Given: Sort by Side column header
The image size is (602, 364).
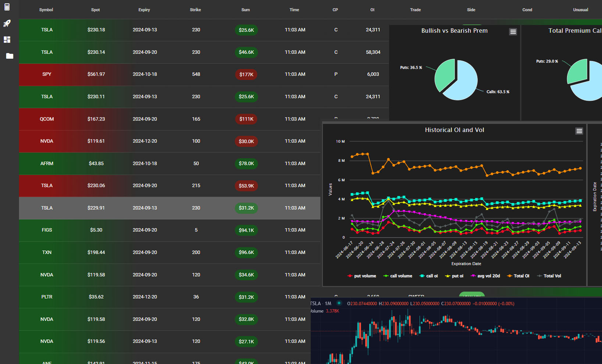Looking at the screenshot, I should 471,10.
